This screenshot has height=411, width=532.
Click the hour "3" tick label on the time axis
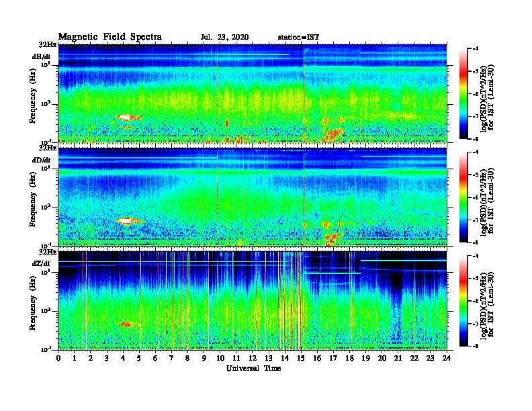pos(107,359)
